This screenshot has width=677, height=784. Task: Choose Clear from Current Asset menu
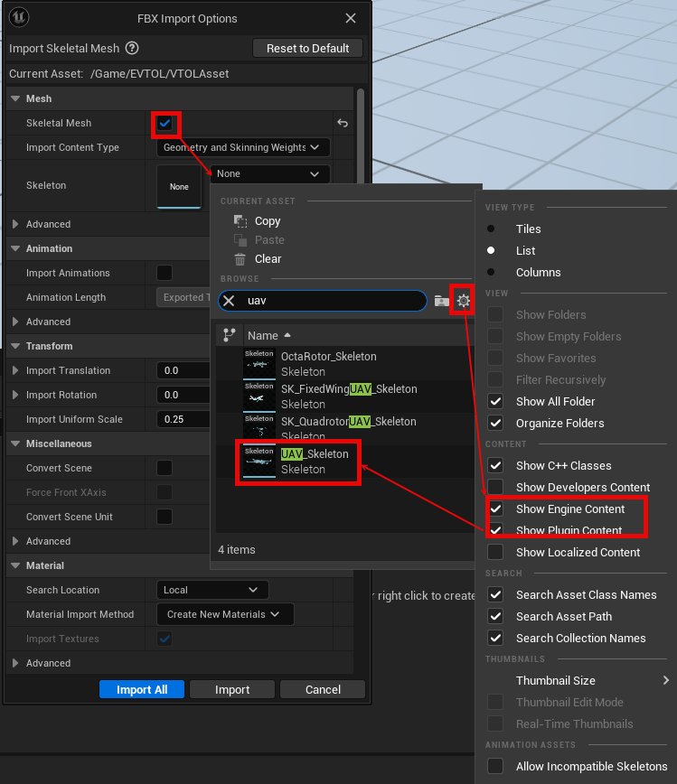(x=268, y=259)
